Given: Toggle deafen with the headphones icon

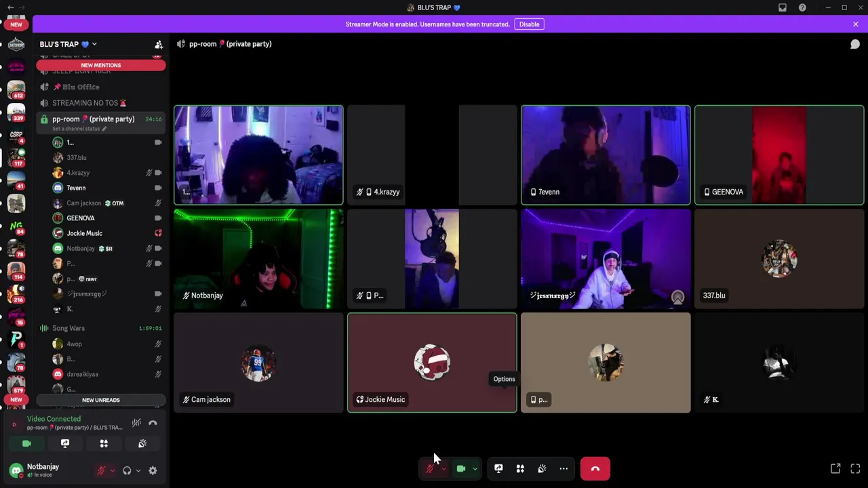Looking at the screenshot, I should [127, 470].
